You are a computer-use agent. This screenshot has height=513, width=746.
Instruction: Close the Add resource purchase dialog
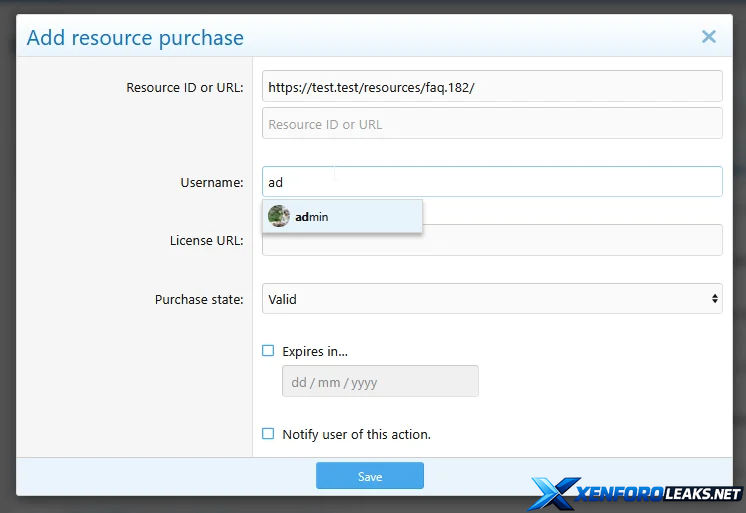click(708, 37)
